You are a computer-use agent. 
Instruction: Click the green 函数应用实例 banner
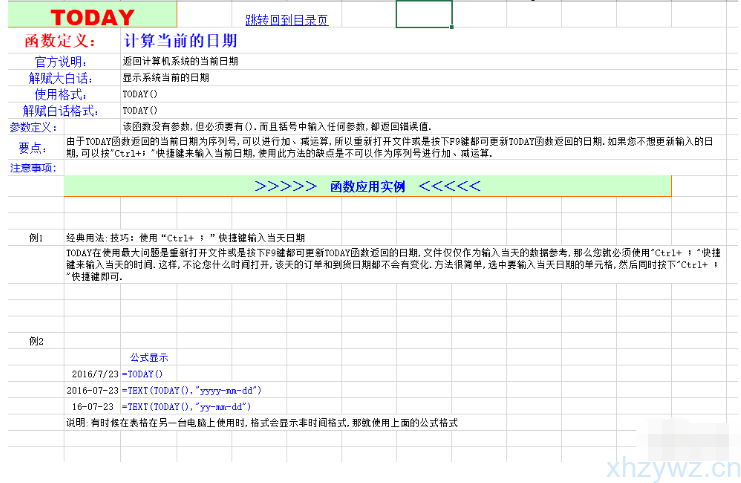point(366,186)
